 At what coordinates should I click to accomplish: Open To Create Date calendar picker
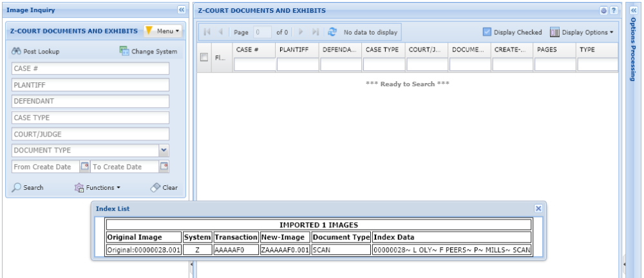coord(164,167)
